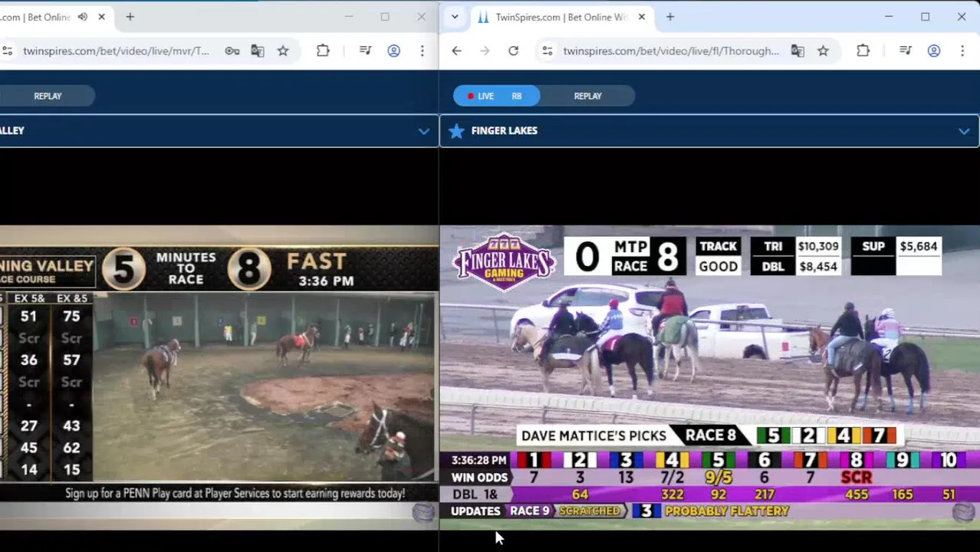Toggle the Finger Lakes favorite star
Viewport: 980px width, 552px height.
tap(456, 131)
